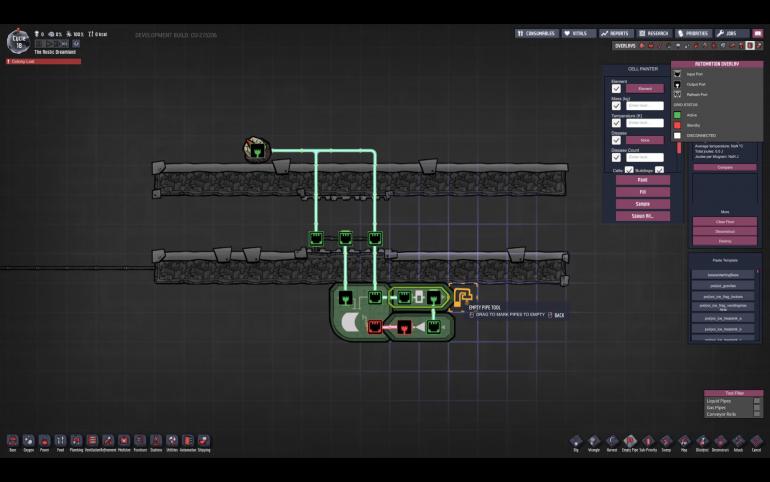This screenshot has height=482, width=770.
Task: Click the Mass kg input field
Action: point(645,105)
